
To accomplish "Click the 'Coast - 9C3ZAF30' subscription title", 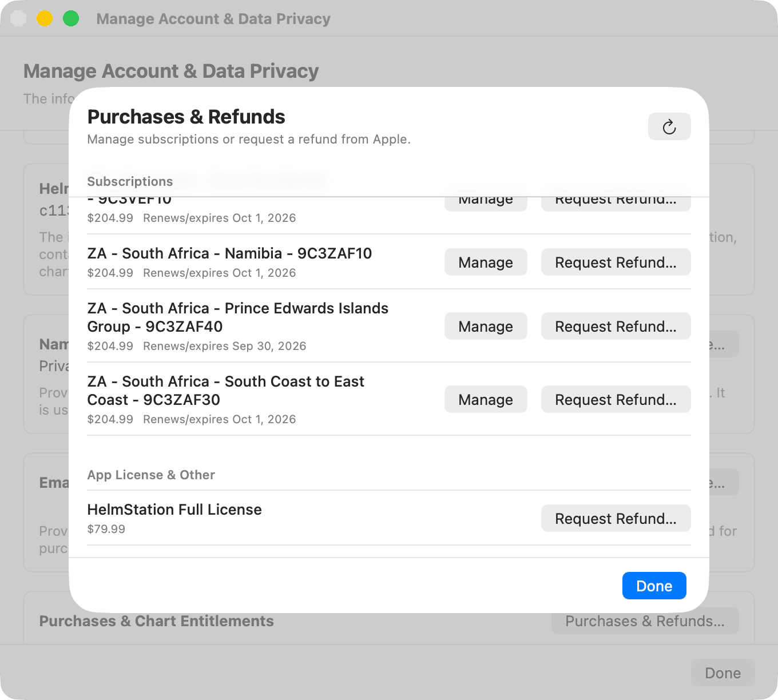I will click(x=154, y=400).
